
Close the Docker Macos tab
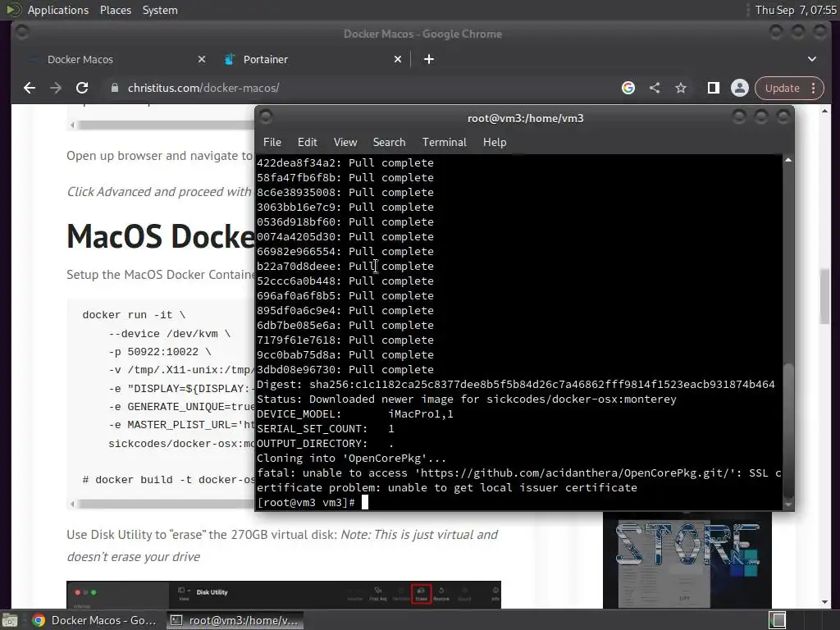point(202,59)
